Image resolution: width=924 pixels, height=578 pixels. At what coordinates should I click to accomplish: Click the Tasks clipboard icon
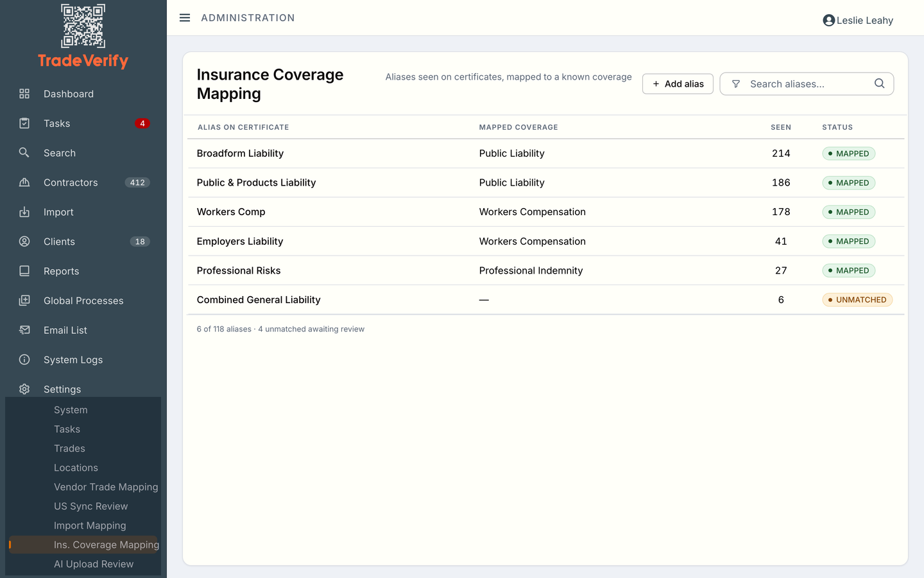(24, 123)
